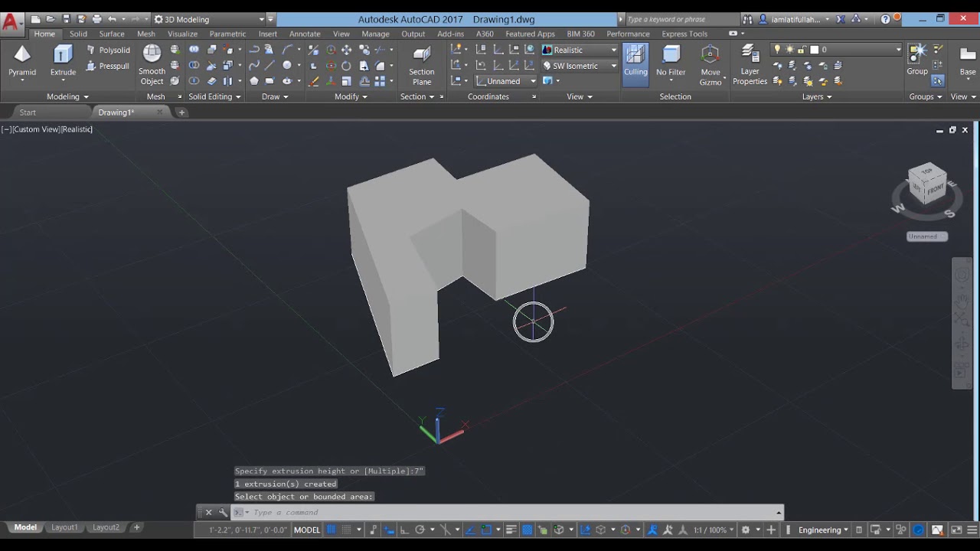980x551 pixels.
Task: Create a Section Plane
Action: coord(421,65)
